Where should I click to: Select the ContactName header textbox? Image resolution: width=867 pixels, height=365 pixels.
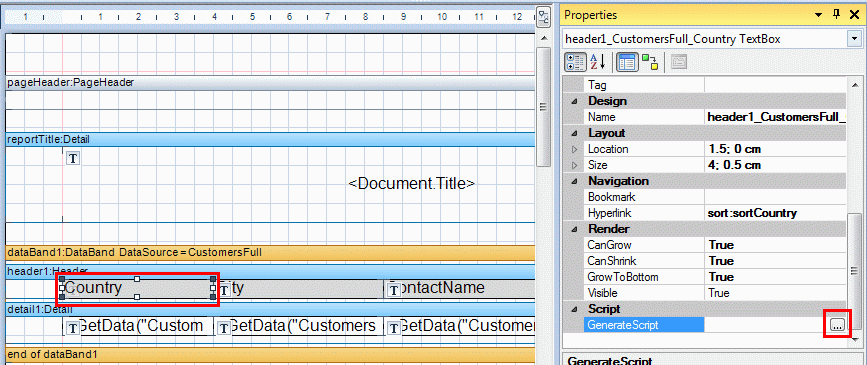[460, 288]
